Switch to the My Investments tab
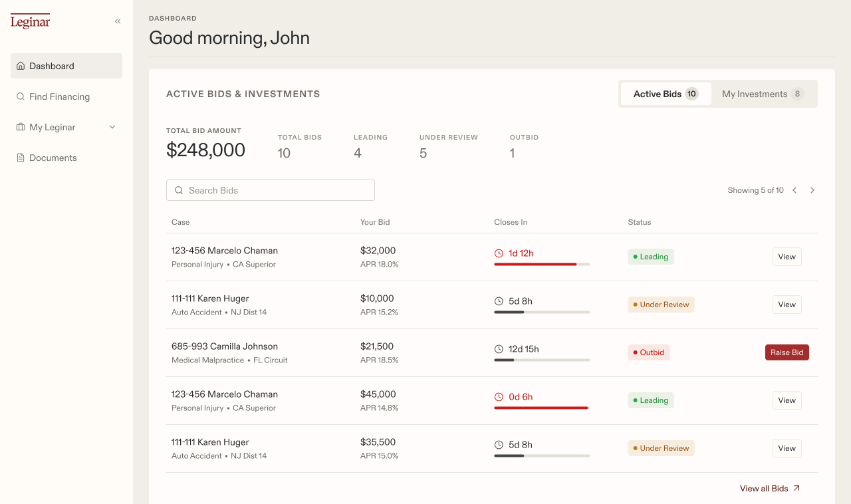 click(763, 94)
